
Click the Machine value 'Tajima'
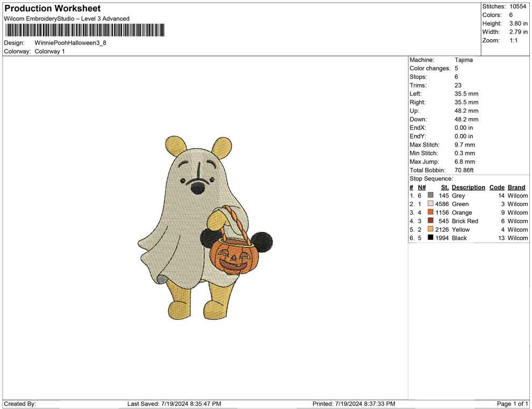point(463,60)
